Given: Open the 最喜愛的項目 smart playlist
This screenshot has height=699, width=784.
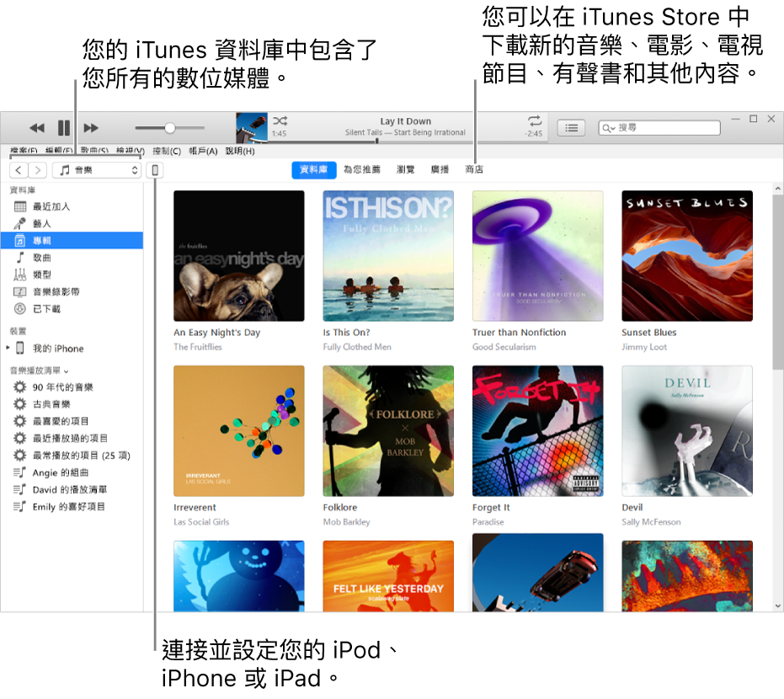Looking at the screenshot, I should tap(72, 421).
